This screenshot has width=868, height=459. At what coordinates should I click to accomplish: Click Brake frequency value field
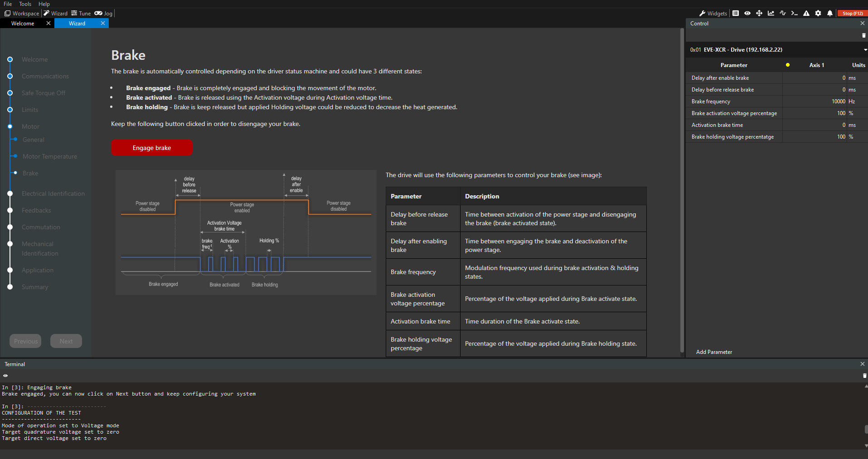pyautogui.click(x=815, y=101)
